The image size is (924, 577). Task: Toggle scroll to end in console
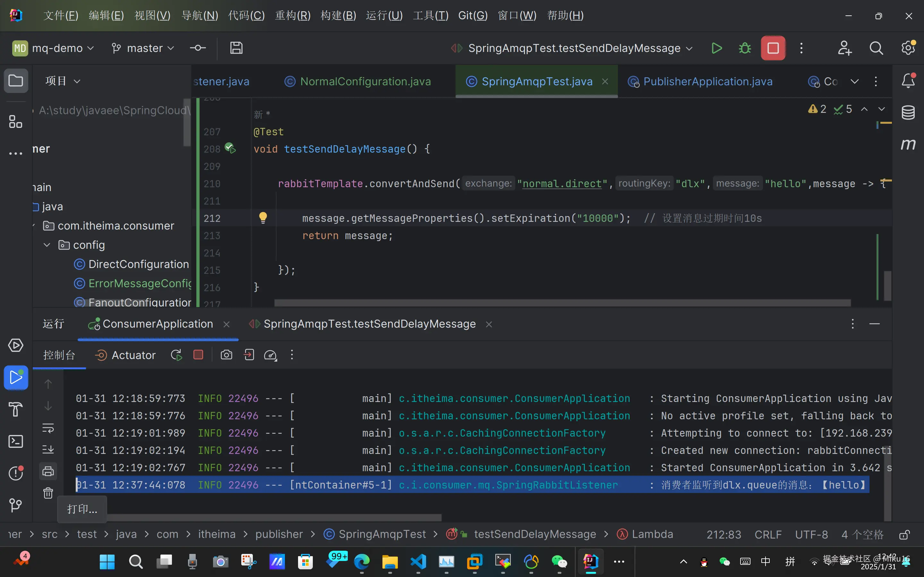coord(48,449)
